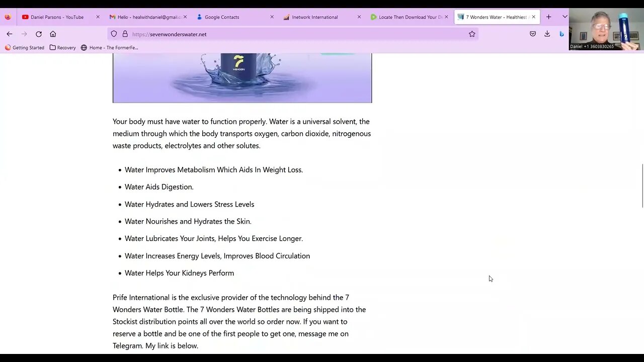Screen dimensions: 644x362
Task: Click 'Water Aids Digestion.' bullet text
Action: click(x=159, y=187)
